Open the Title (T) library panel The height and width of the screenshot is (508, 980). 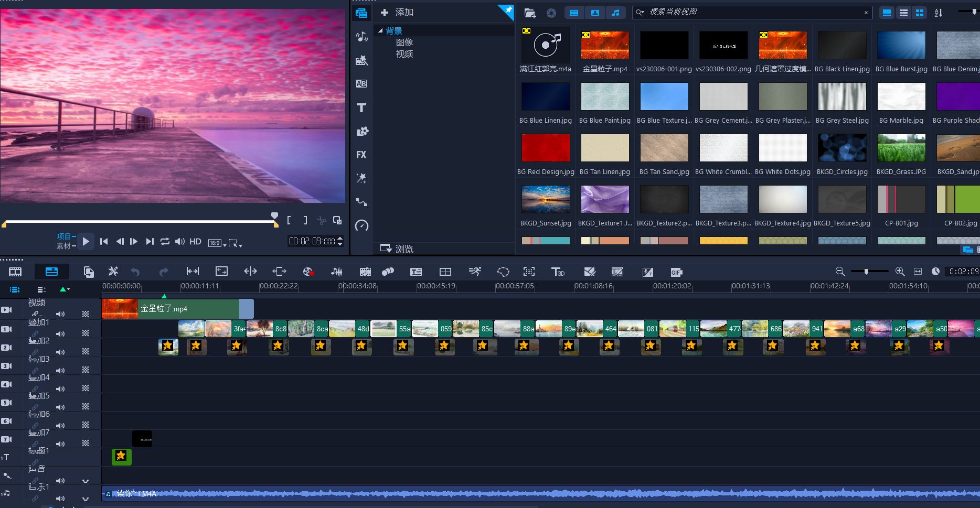click(361, 107)
